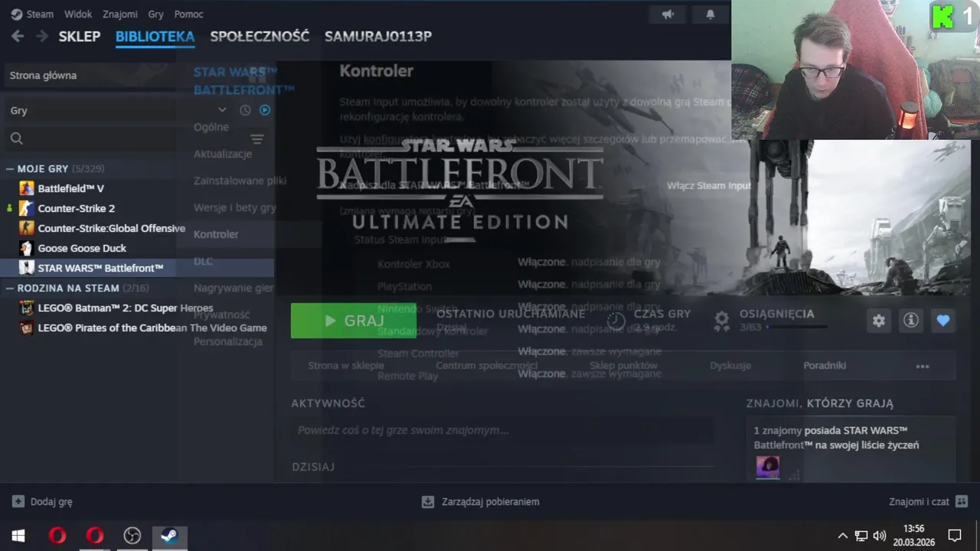Select Counter-Strike:Global Offensive in the list
Screen dimensions: 980x551
click(x=112, y=228)
